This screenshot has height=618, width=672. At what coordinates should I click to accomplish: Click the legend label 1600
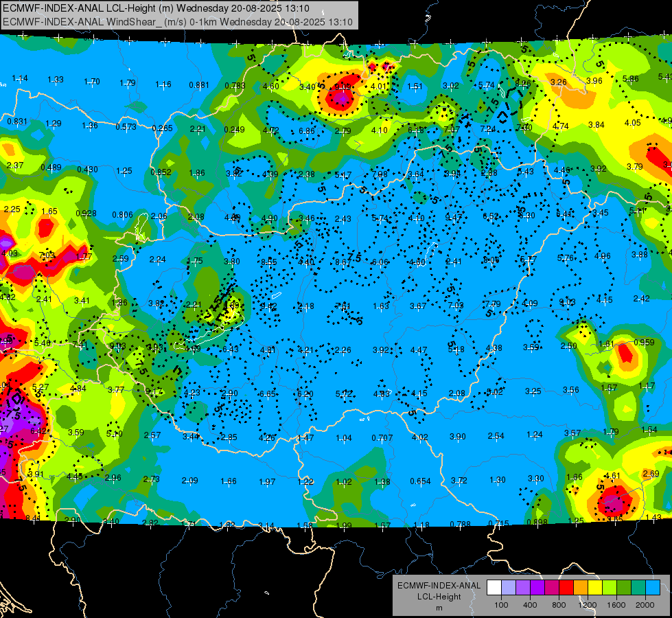pos(616,605)
